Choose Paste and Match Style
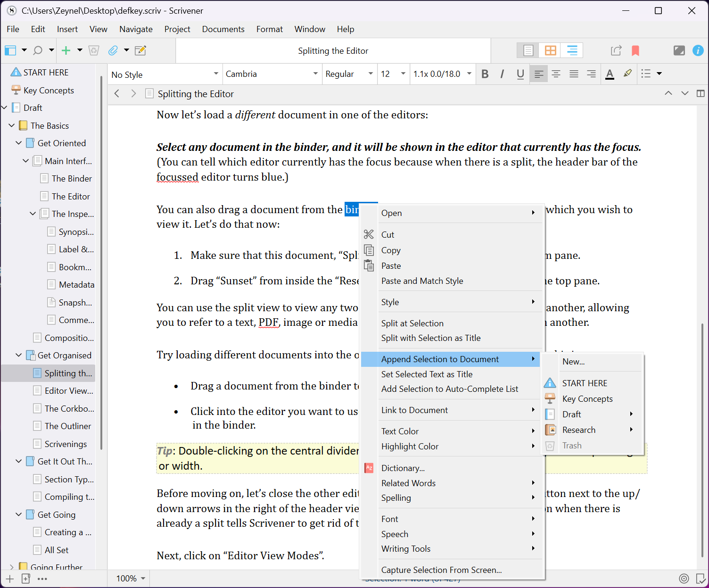Image resolution: width=709 pixels, height=588 pixels. (452, 281)
